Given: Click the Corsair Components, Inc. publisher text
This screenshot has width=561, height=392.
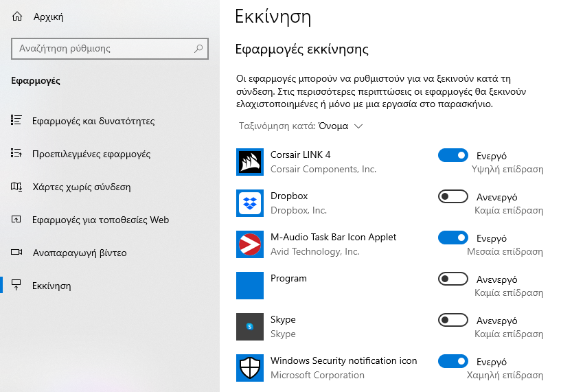Looking at the screenshot, I should tap(323, 169).
